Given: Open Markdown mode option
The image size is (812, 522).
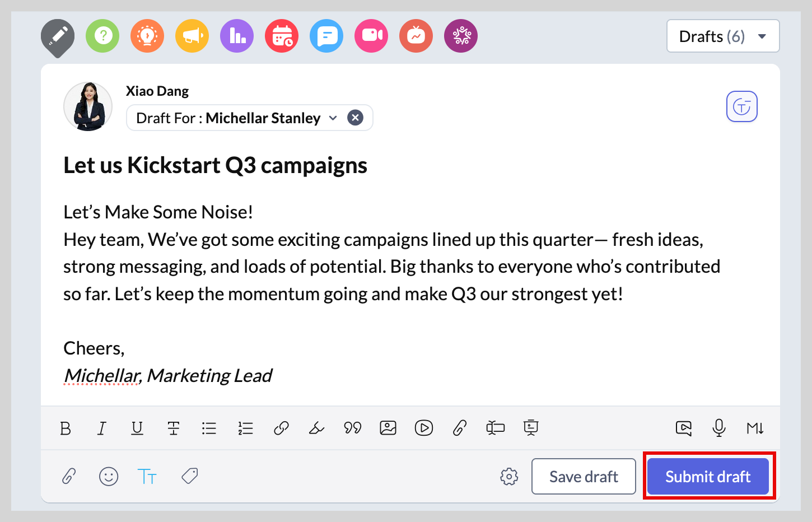Looking at the screenshot, I should coord(755,428).
